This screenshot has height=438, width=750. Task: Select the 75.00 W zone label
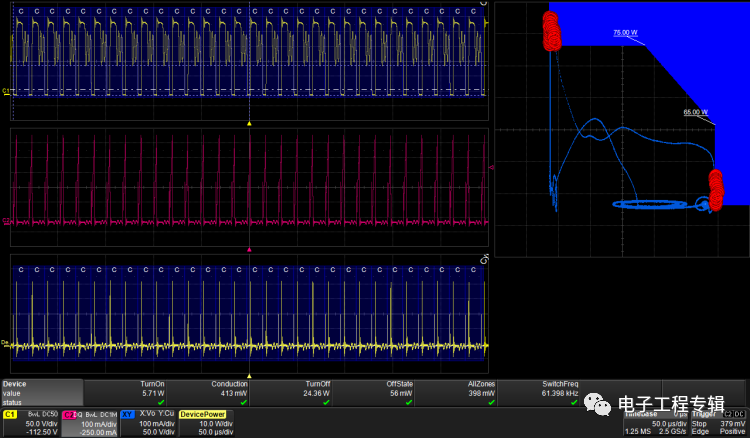click(625, 33)
